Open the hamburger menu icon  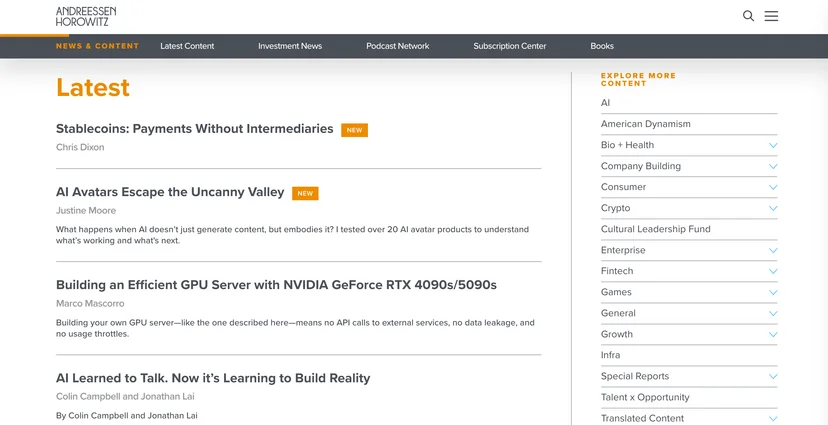771,16
